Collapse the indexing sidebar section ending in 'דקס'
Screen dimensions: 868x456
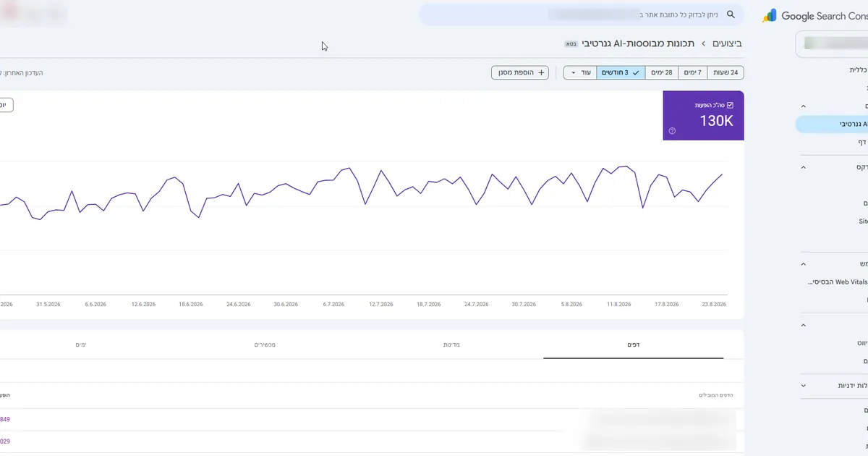(803, 167)
